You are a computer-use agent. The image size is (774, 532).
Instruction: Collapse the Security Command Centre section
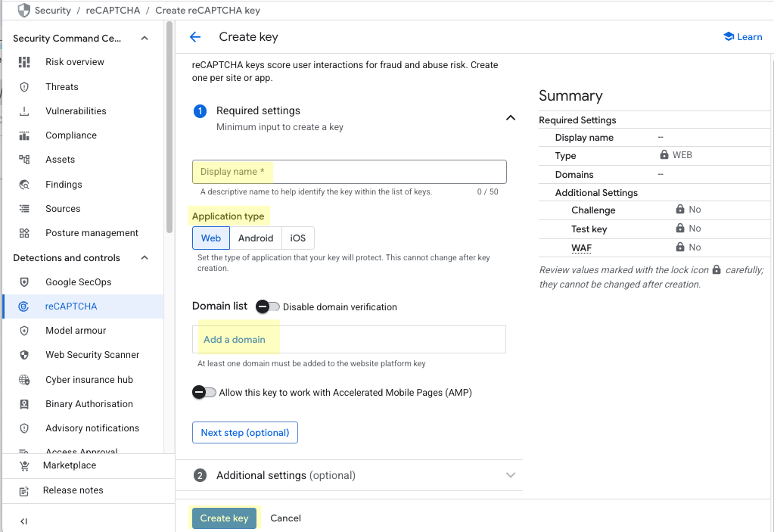pyautogui.click(x=145, y=39)
